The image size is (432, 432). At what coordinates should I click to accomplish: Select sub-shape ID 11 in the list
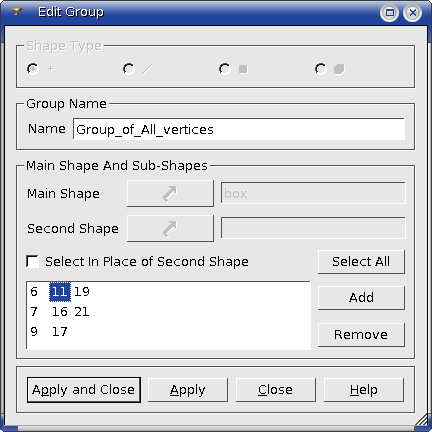[x=60, y=292]
